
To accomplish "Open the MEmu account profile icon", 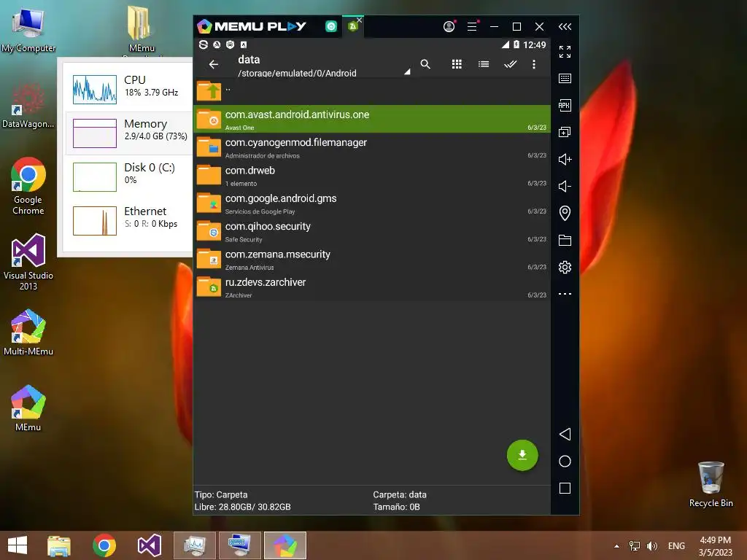I will click(449, 27).
